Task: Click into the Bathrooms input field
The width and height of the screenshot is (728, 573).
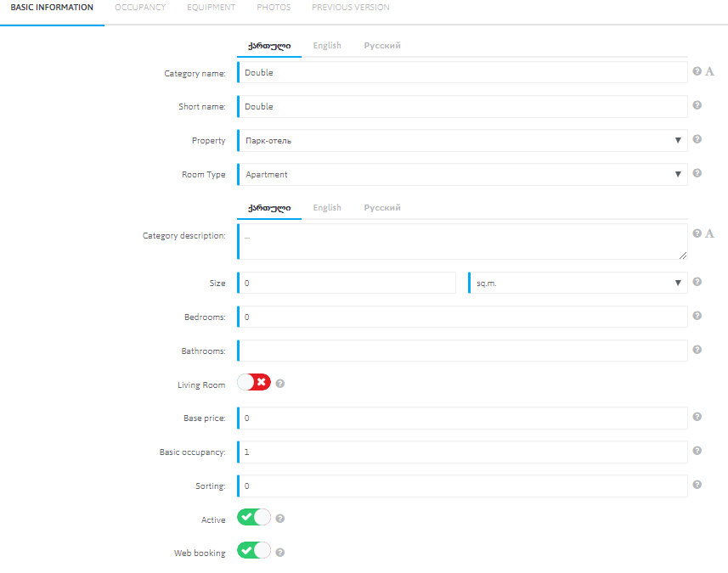Action: 462,351
